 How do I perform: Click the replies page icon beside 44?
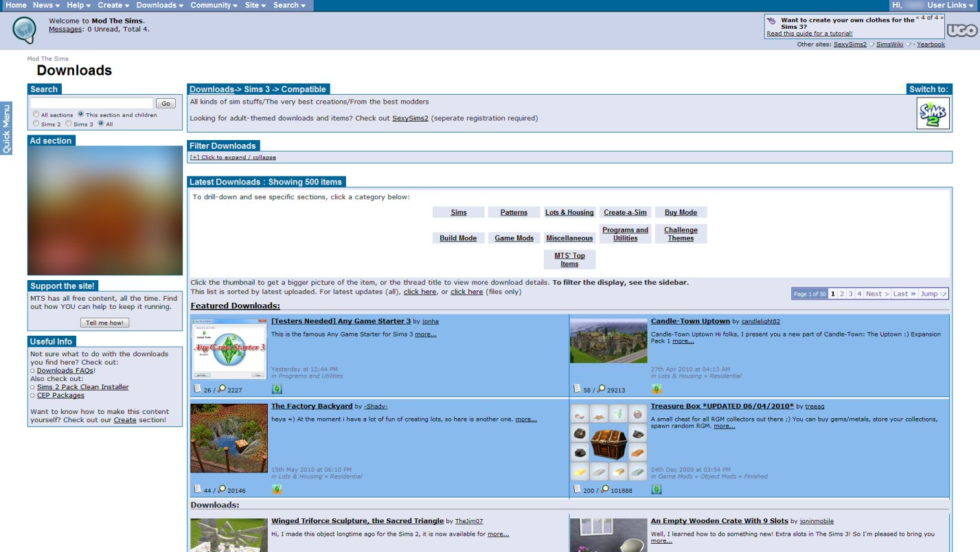pyautogui.click(x=197, y=490)
